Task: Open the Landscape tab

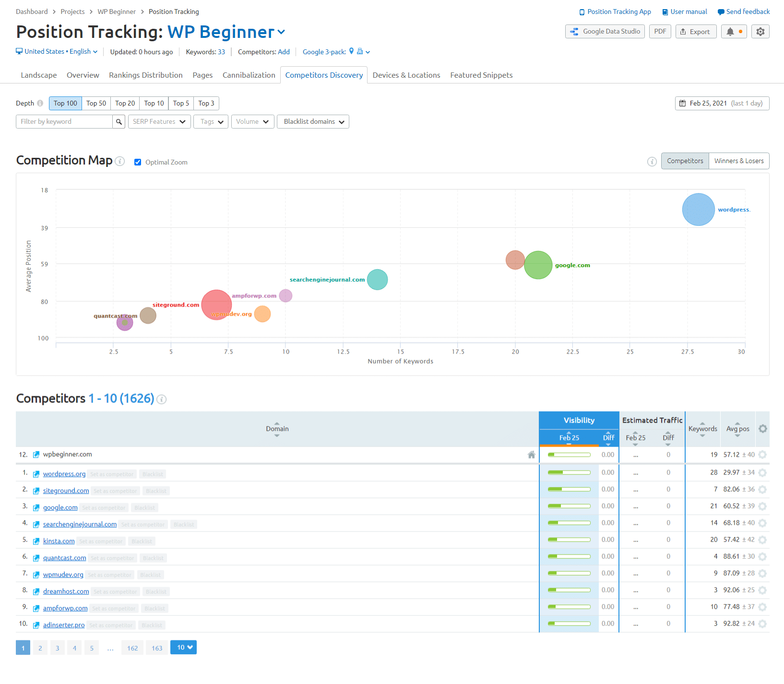Action: pyautogui.click(x=39, y=75)
